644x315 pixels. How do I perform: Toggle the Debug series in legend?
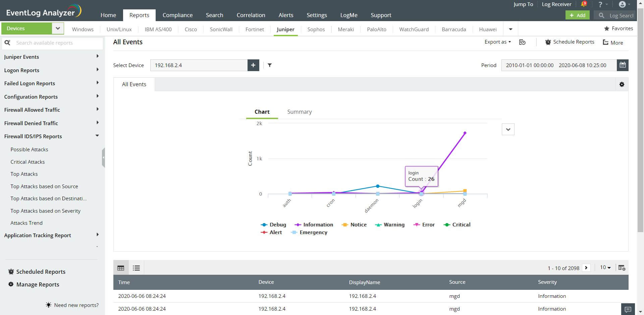point(273,225)
